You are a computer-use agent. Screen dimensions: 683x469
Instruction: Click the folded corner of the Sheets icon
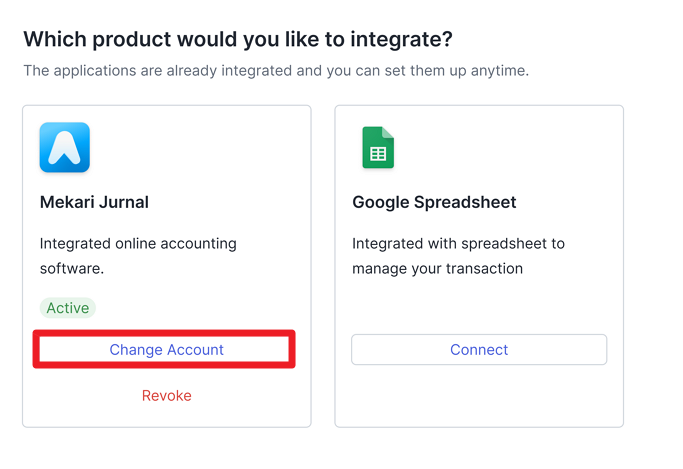pyautogui.click(x=388, y=132)
